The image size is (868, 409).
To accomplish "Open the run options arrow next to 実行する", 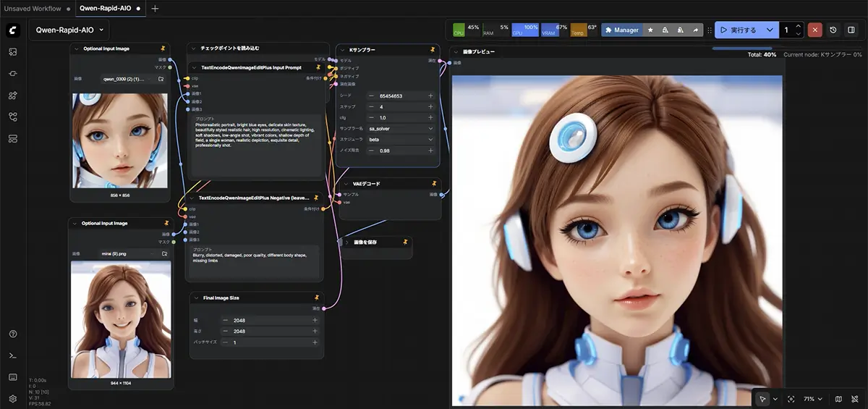I will (770, 30).
